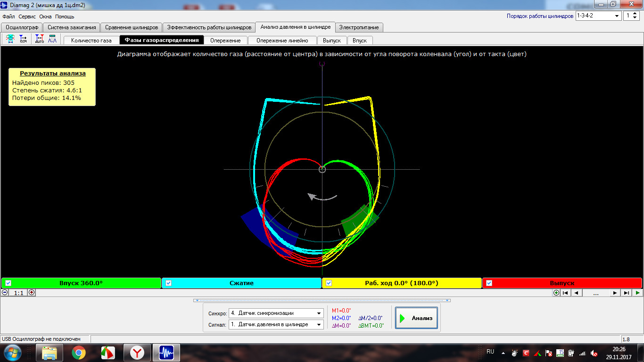Click the green play arrow in navigation bar
644x362 pixels.
(637, 293)
